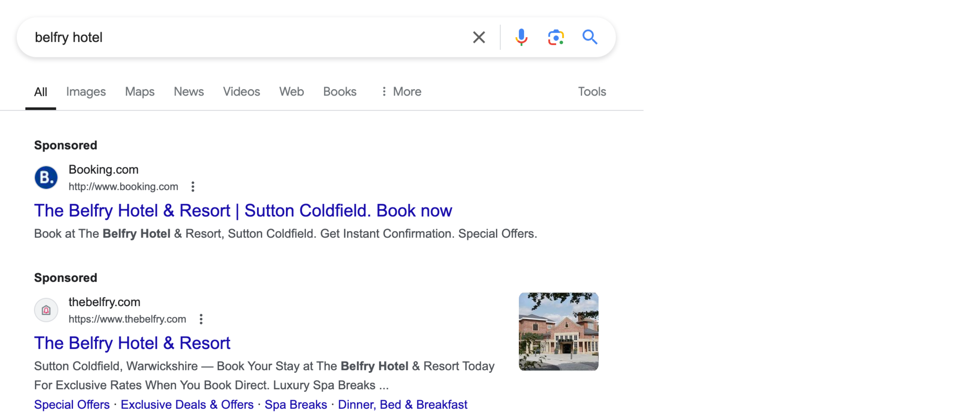Image resolution: width=980 pixels, height=420 pixels.
Task: Switch to the Images tab
Action: click(86, 92)
